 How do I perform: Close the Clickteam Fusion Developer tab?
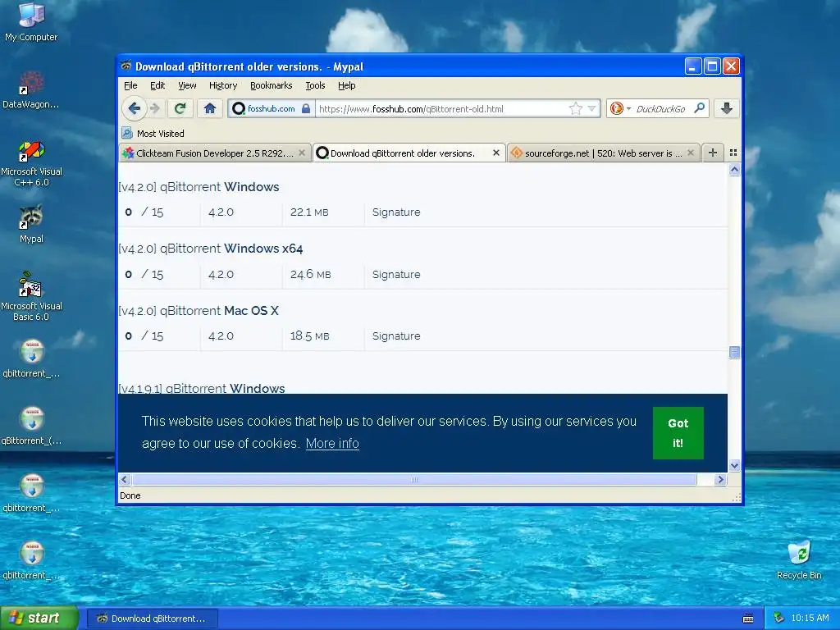pyautogui.click(x=302, y=153)
